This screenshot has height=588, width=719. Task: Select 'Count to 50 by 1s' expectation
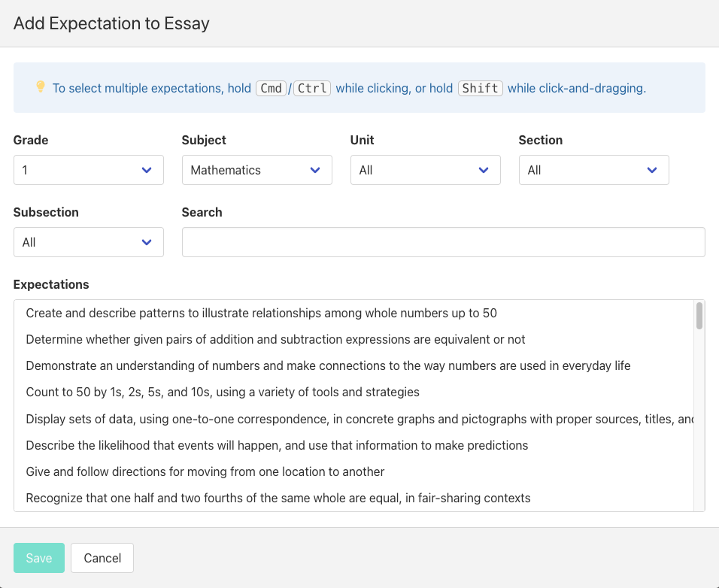354,392
